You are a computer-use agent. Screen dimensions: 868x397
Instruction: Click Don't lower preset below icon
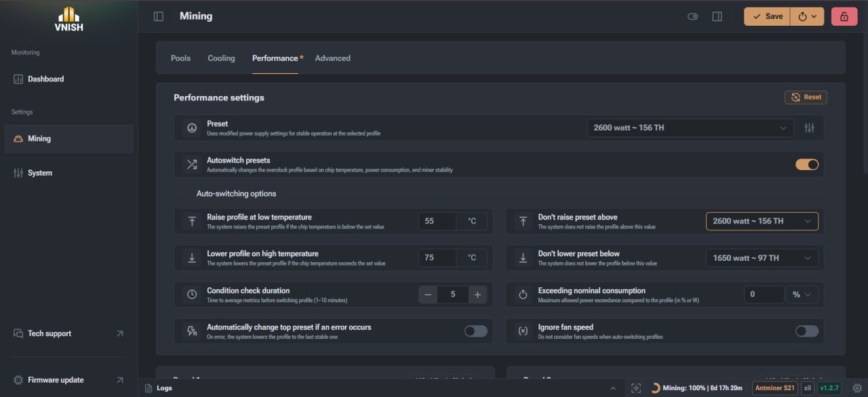(x=523, y=257)
